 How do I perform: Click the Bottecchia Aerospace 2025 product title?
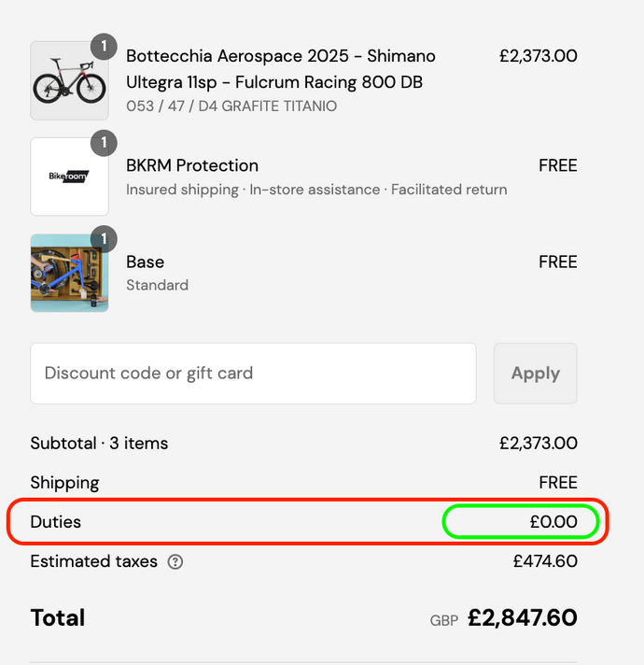coord(280,69)
